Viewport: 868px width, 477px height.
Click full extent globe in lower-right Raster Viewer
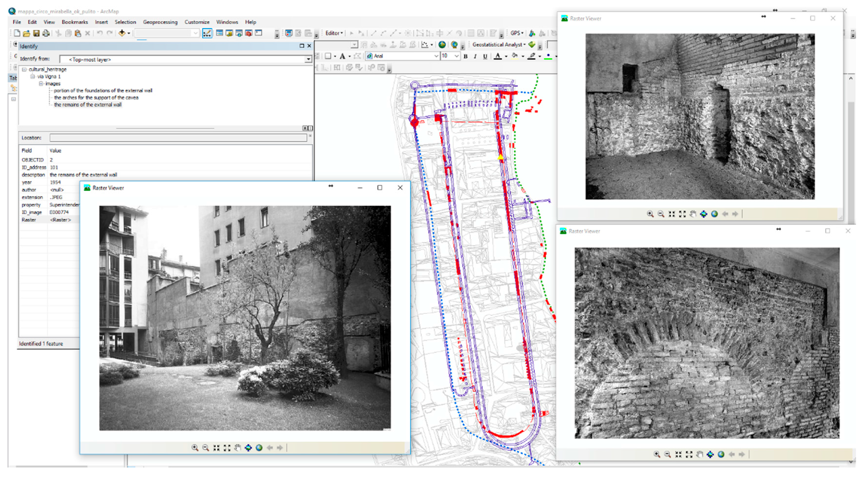(x=721, y=454)
